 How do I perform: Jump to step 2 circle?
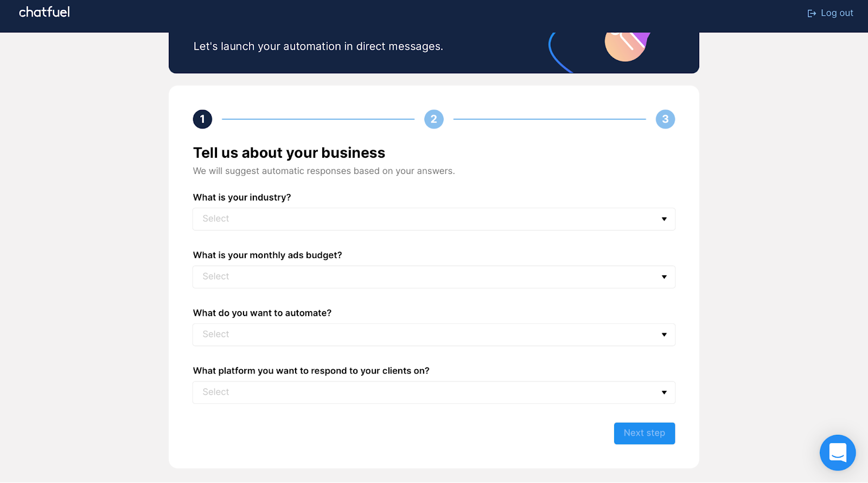tap(434, 119)
